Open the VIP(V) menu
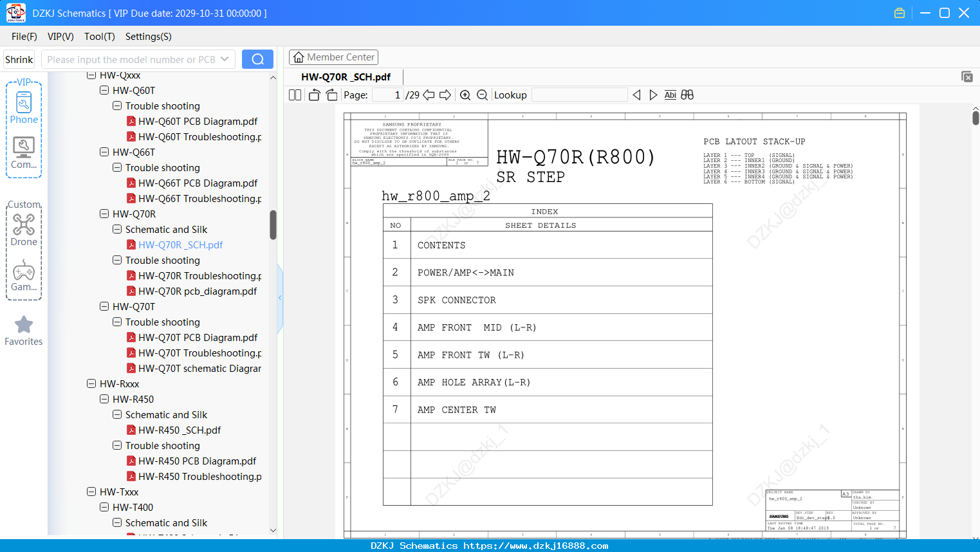The width and height of the screenshot is (980, 552). pyautogui.click(x=60, y=37)
